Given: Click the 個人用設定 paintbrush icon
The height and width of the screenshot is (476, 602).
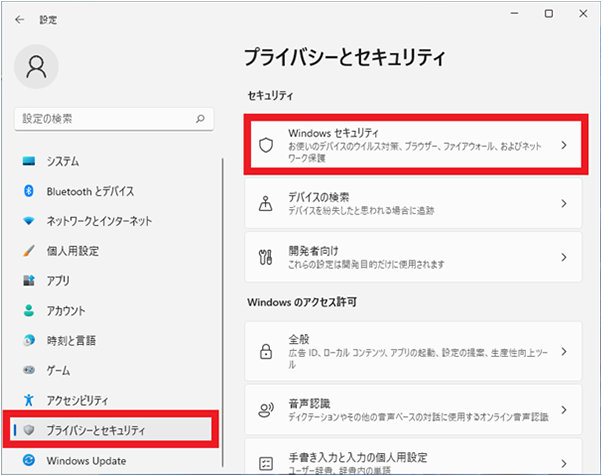Looking at the screenshot, I should point(29,251).
